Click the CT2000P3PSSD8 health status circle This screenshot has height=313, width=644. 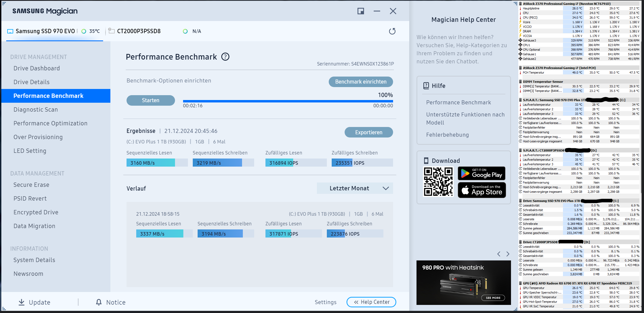pyautogui.click(x=185, y=31)
